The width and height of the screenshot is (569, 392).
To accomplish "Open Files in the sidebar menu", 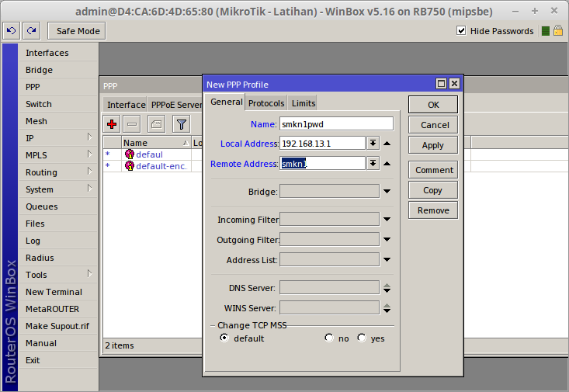I will pyautogui.click(x=58, y=224).
